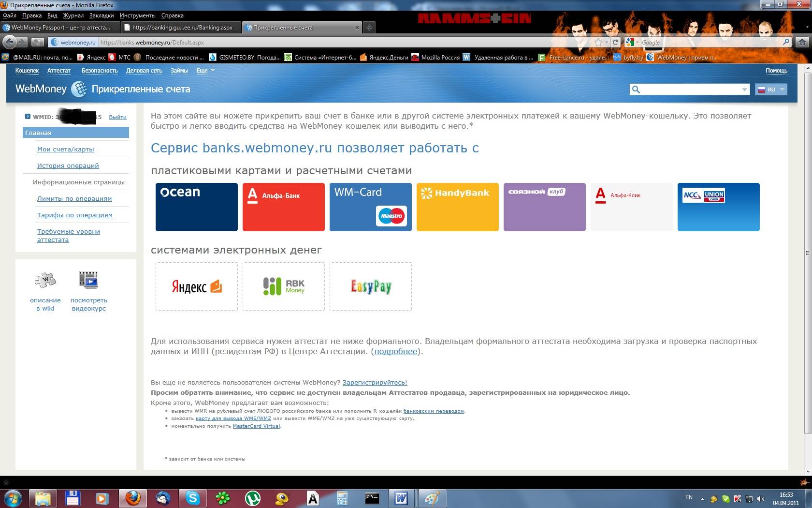The height and width of the screenshot is (508, 812).
Task: Open the Деловая сеть navigation item
Action: click(x=144, y=71)
